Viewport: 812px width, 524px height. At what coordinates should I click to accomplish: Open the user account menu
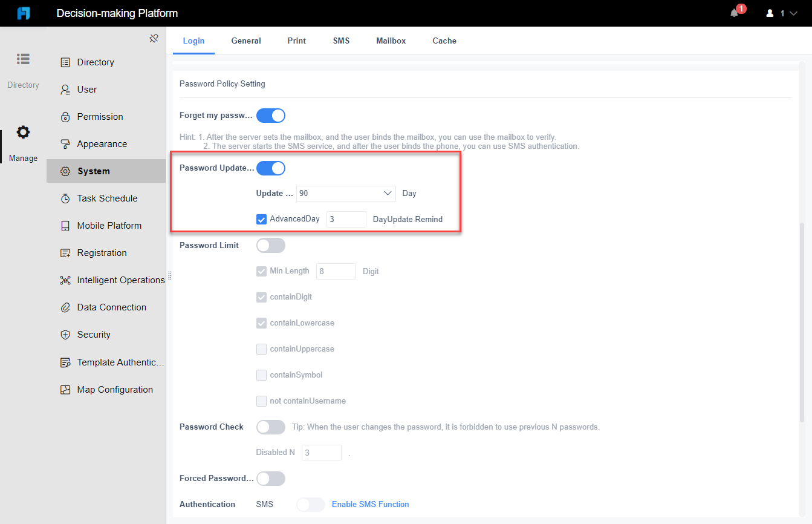click(x=782, y=13)
